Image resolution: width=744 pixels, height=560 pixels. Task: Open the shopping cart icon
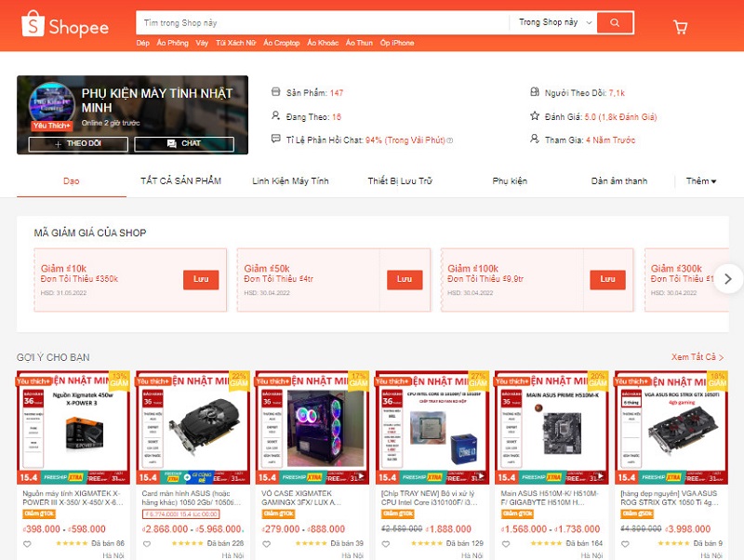(681, 27)
